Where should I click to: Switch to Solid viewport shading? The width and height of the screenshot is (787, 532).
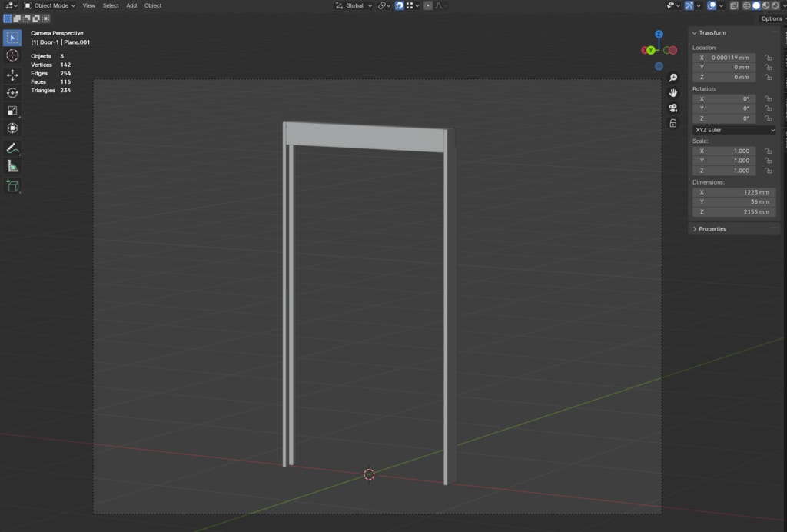coord(756,5)
